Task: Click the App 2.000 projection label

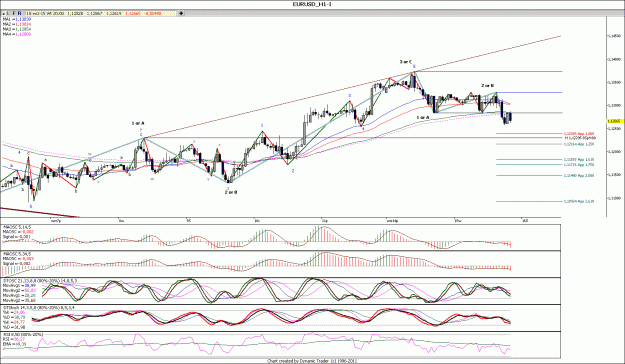Action: (x=579, y=175)
